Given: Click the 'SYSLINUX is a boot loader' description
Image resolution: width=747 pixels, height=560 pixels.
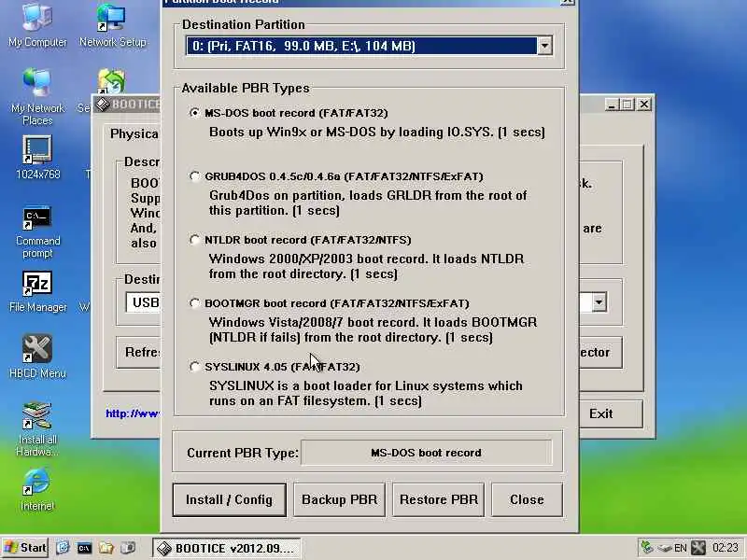Looking at the screenshot, I should tap(365, 393).
